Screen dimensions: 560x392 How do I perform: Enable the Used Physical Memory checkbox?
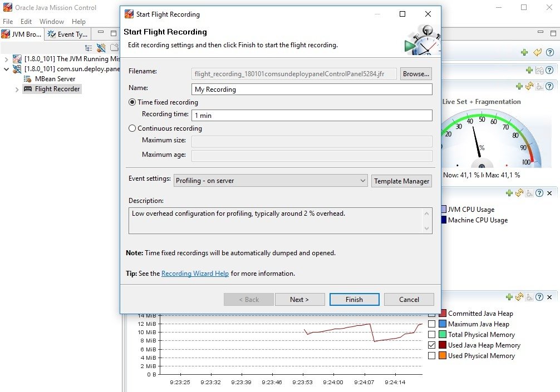431,356
